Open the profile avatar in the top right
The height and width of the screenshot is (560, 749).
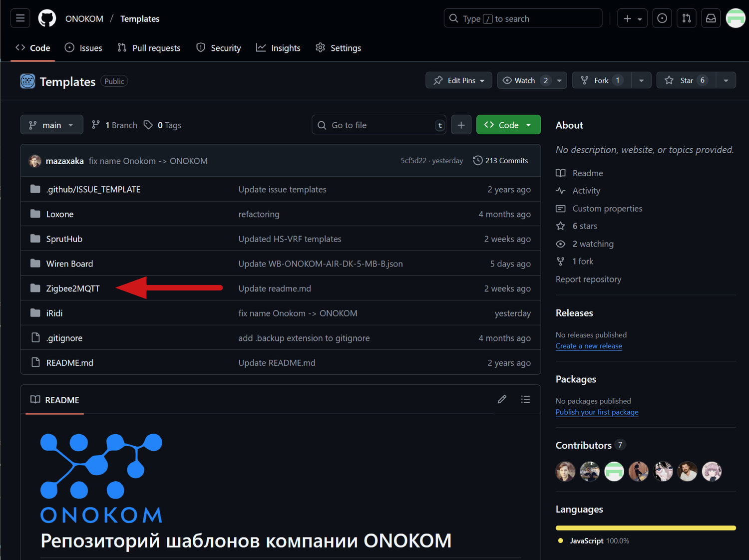(x=736, y=18)
